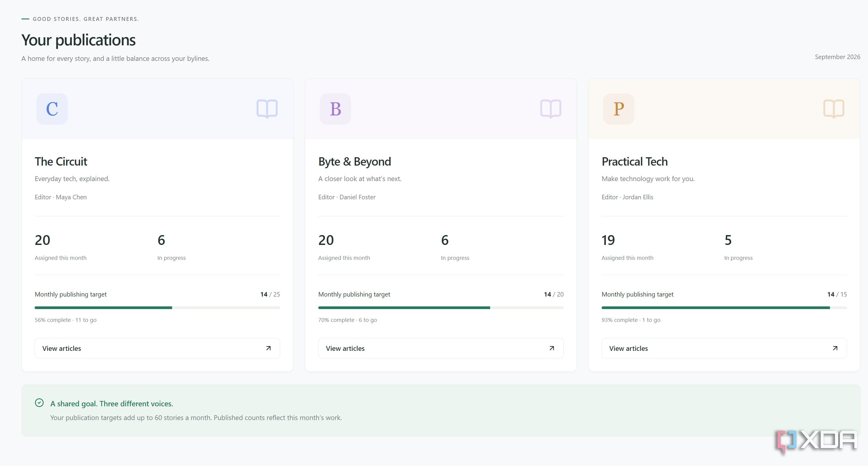Click '56% complete · 11 to go' text
Screen dimensions: 868x466
(65, 320)
